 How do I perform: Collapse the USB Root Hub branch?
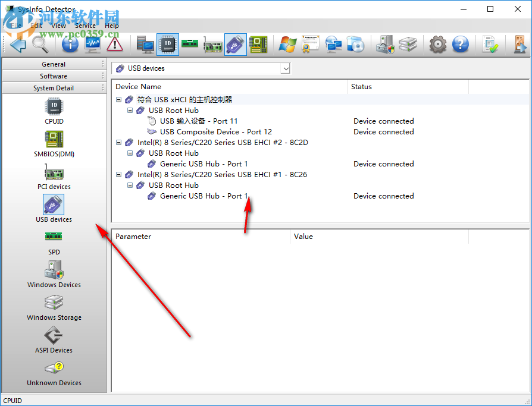click(x=130, y=110)
